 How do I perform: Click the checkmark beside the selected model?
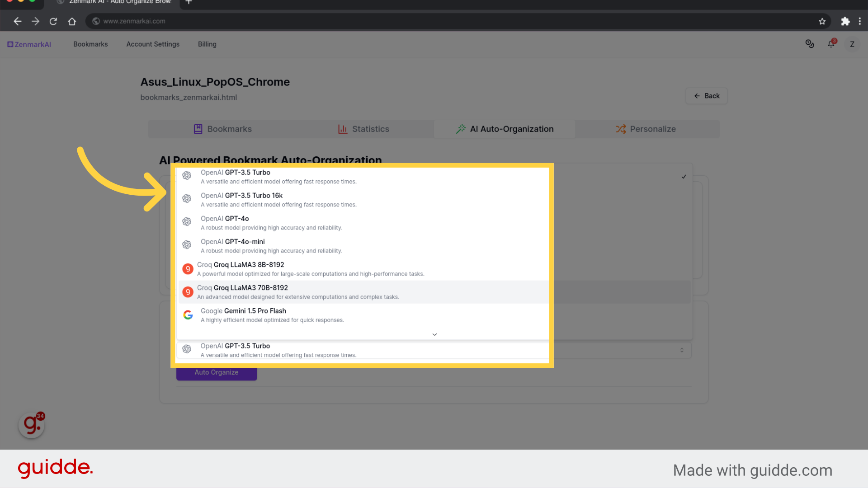tap(684, 177)
